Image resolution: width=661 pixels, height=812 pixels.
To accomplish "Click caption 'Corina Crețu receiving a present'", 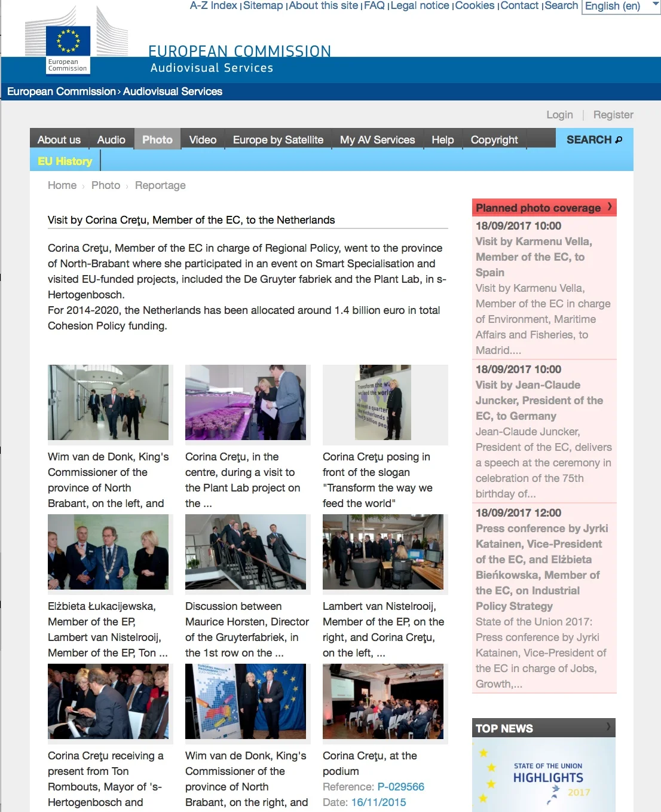I will (x=106, y=779).
